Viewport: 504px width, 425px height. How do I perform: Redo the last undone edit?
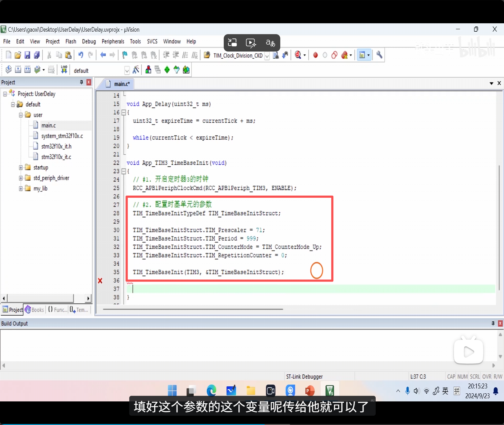pyautogui.click(x=90, y=55)
